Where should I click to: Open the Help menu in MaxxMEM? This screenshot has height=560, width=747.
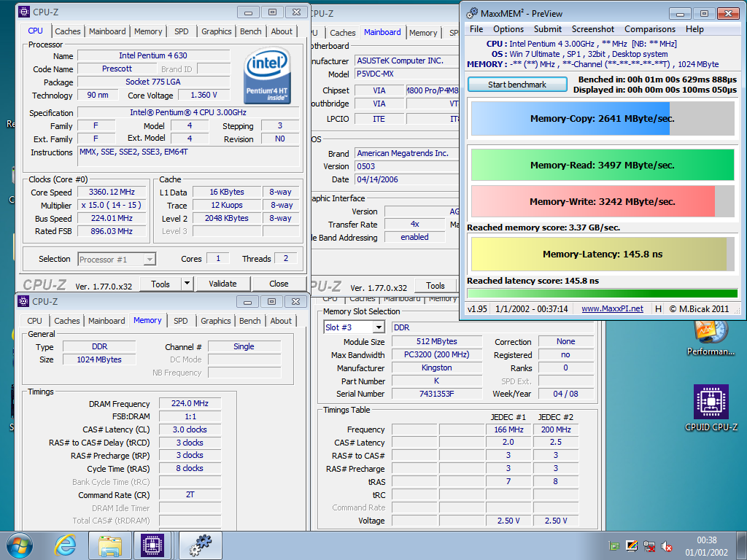coord(694,29)
